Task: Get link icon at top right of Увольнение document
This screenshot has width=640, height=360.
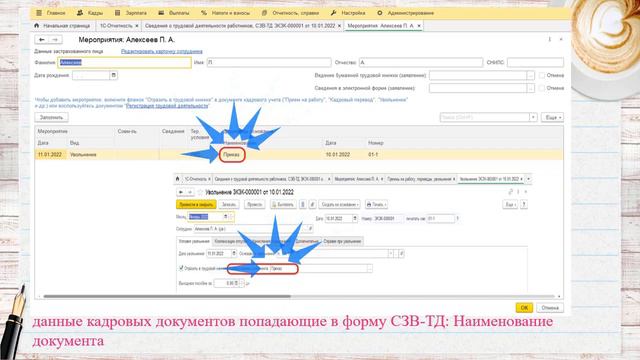Action: point(510,192)
